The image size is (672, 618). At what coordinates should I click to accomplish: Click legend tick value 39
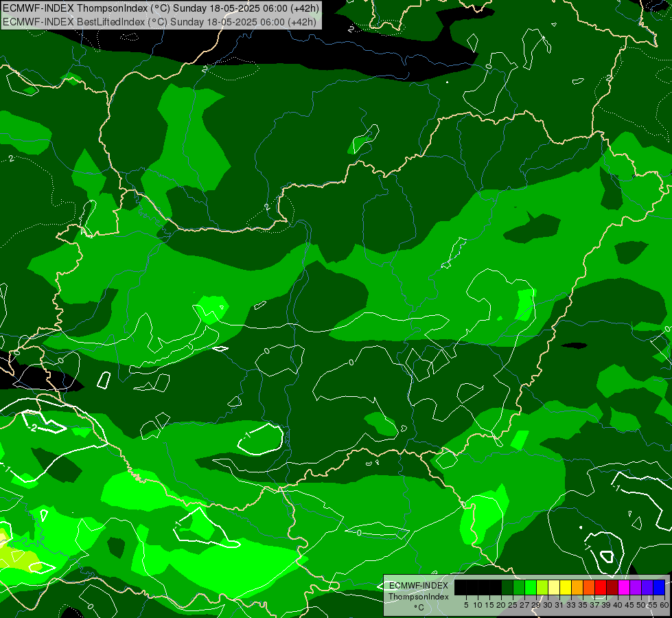606,605
